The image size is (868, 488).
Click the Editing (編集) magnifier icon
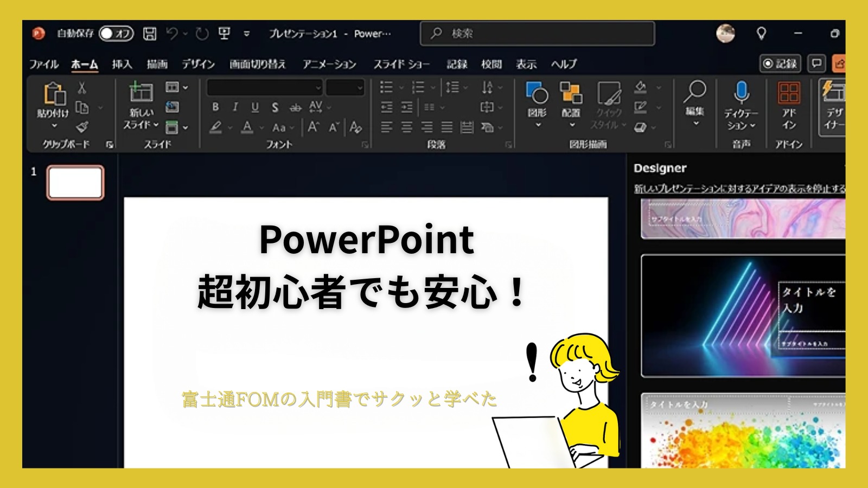(695, 92)
